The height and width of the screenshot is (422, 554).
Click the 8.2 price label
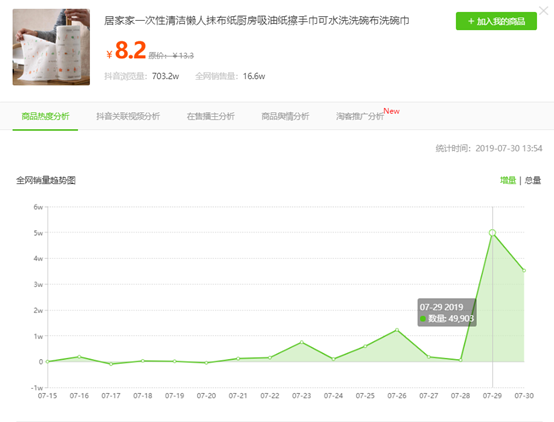tap(130, 50)
